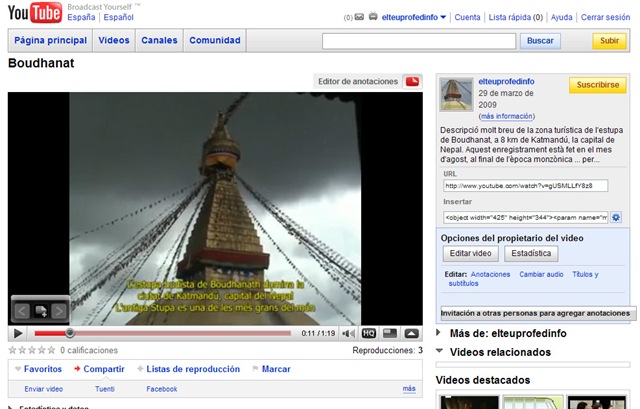Open embed customization gear icon
640x409 pixels.
click(x=616, y=217)
